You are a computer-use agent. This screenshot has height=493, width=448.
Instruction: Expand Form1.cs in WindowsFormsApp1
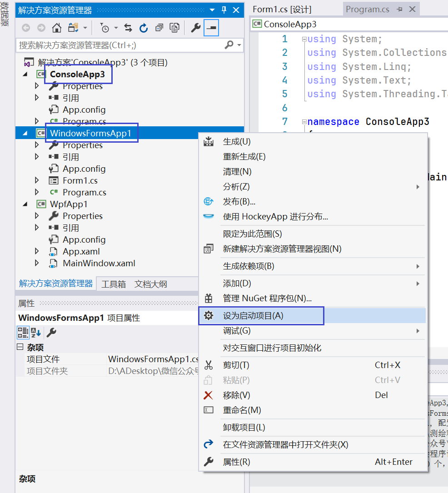point(37,180)
